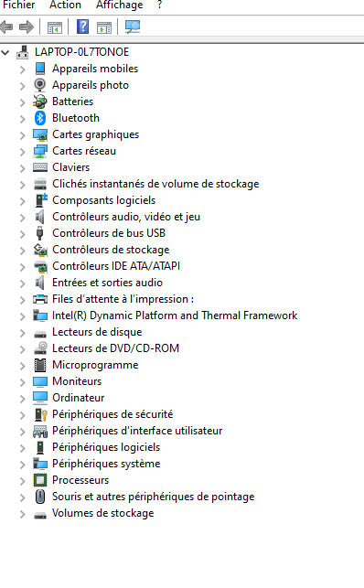
Task: Open the Affichage menu
Action: pyautogui.click(x=119, y=5)
